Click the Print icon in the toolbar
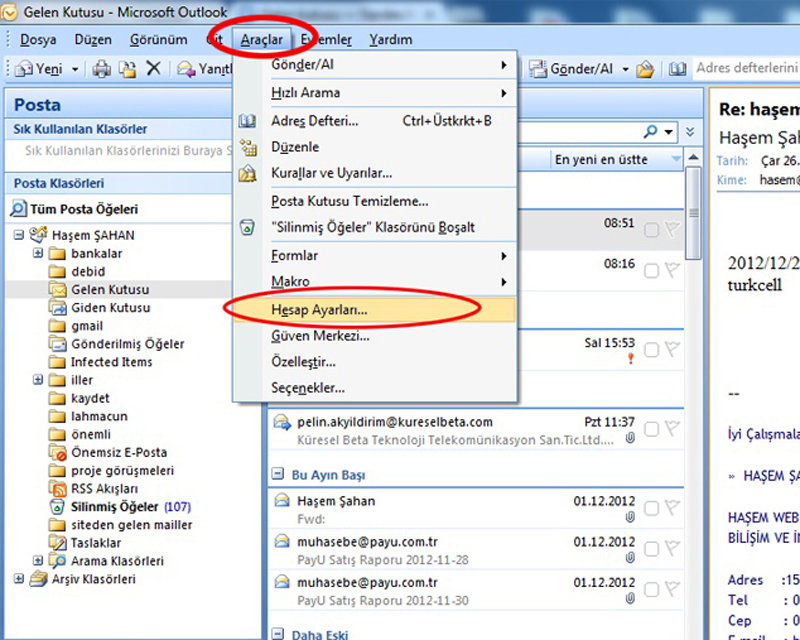 pyautogui.click(x=102, y=68)
